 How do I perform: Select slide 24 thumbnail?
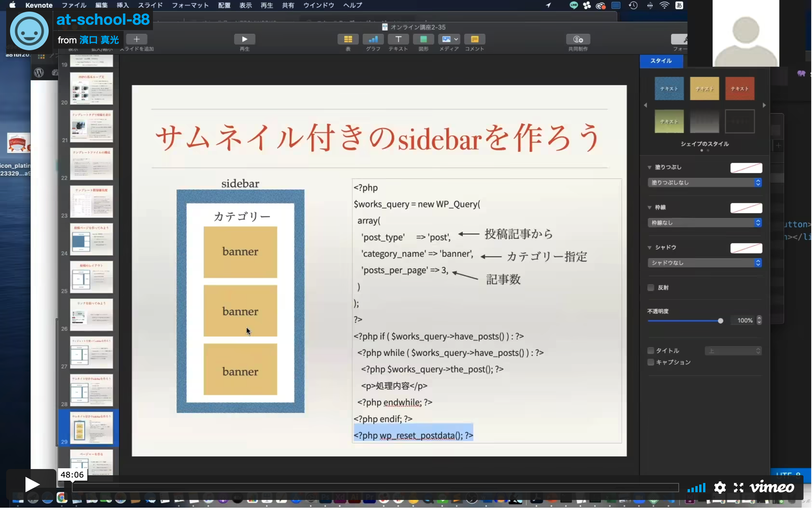92,239
